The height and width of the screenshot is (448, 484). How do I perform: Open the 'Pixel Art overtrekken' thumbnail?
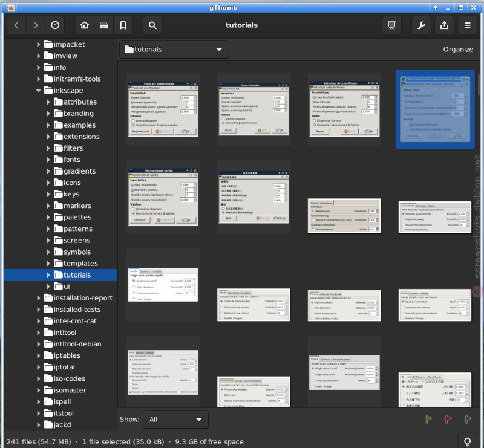(163, 109)
